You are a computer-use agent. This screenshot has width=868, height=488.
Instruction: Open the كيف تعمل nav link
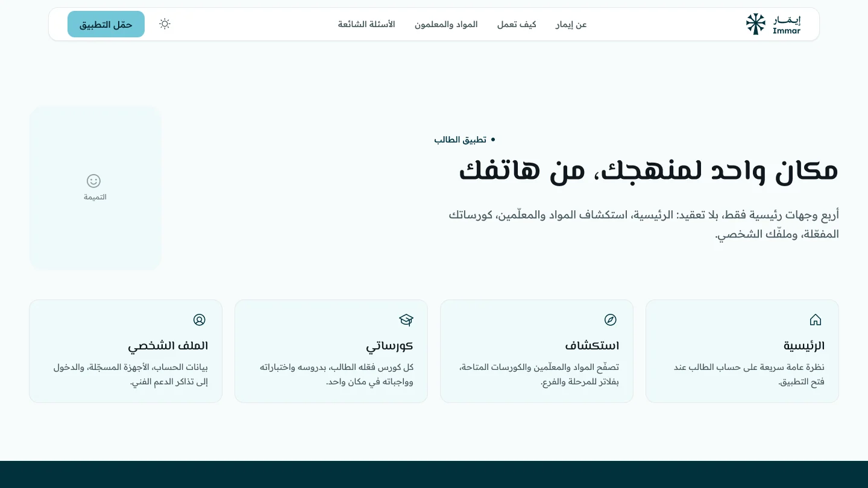[x=517, y=25]
